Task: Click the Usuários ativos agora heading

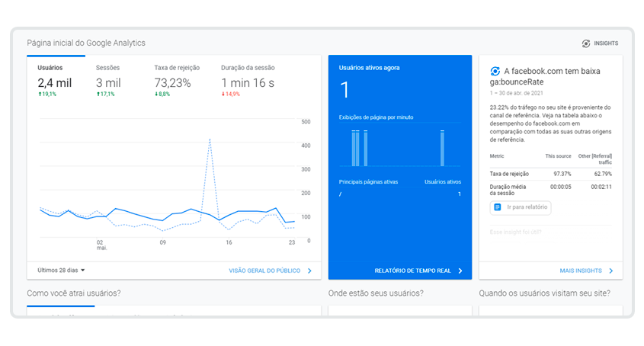Action: click(x=369, y=68)
